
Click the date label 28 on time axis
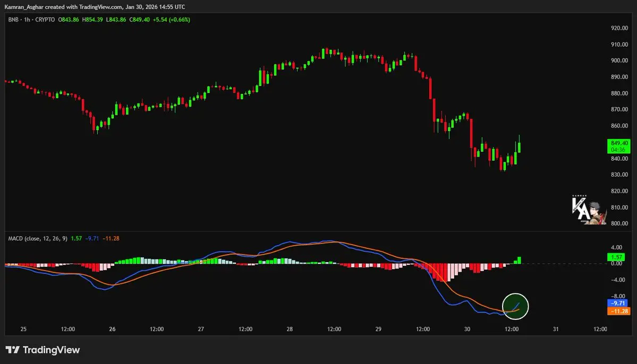290,329
